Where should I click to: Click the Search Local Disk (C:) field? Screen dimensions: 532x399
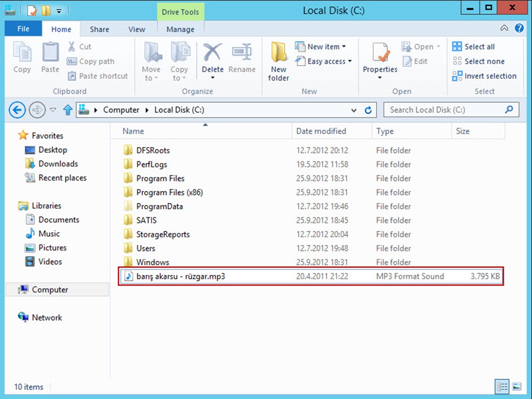(445, 110)
